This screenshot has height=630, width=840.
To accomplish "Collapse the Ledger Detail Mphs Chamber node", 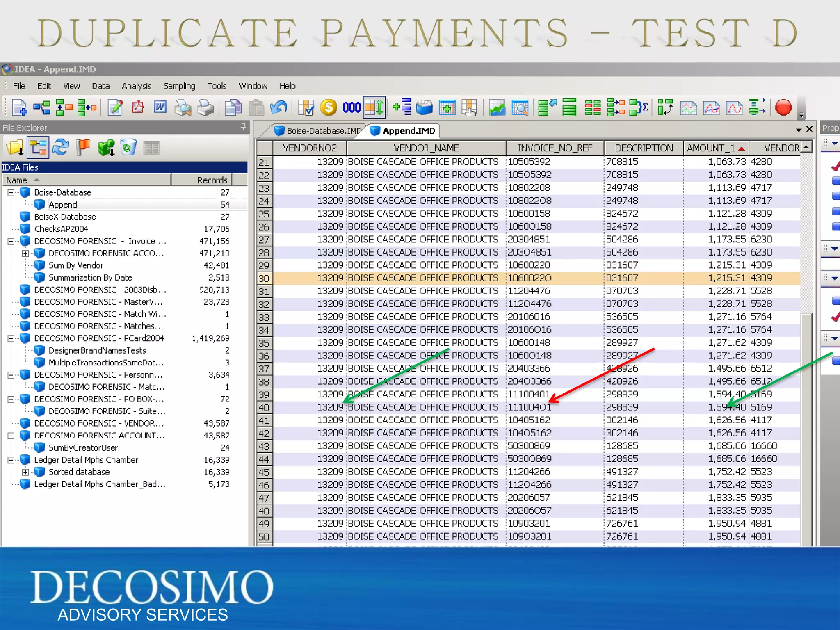I will pyautogui.click(x=11, y=460).
